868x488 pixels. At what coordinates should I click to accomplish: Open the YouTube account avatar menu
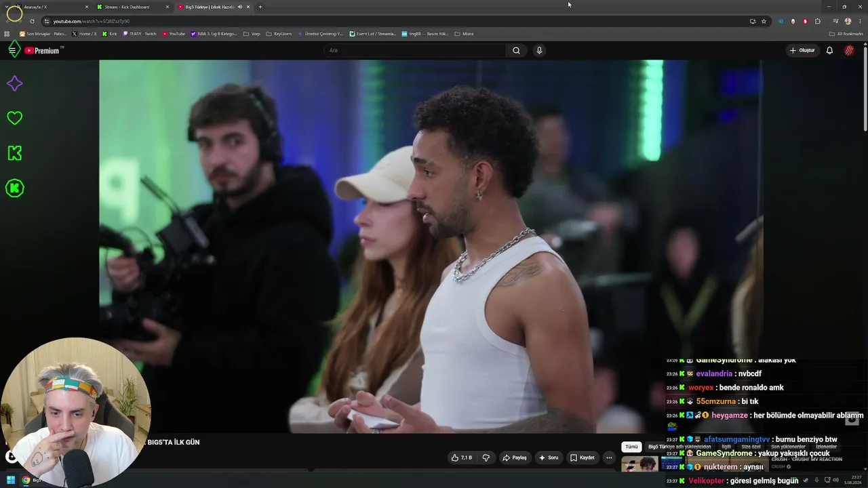coord(849,50)
